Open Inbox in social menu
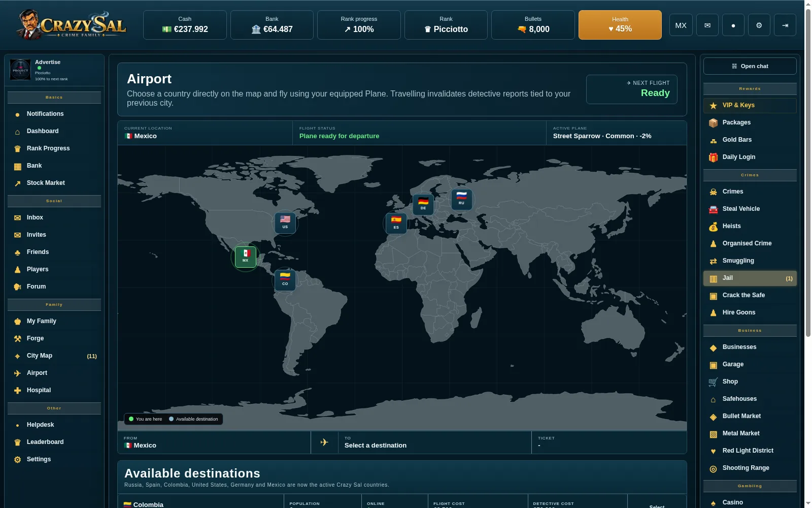Viewport: 812px width, 508px height. pos(54,217)
